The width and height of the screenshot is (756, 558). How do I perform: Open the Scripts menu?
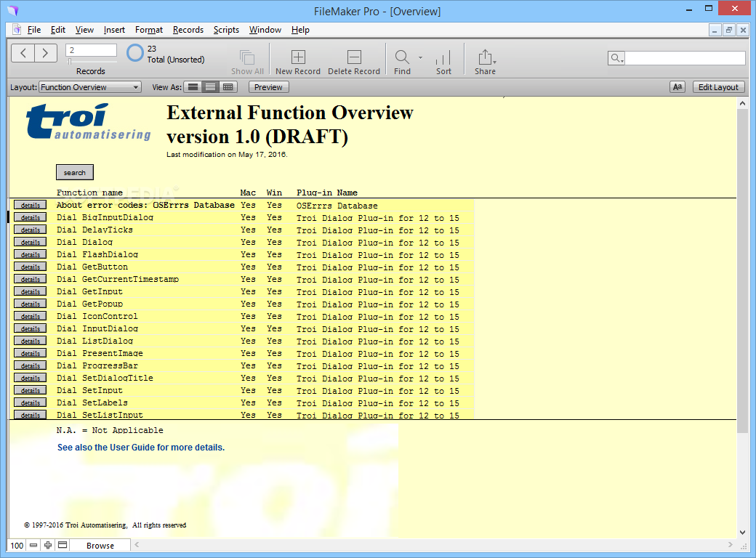226,30
